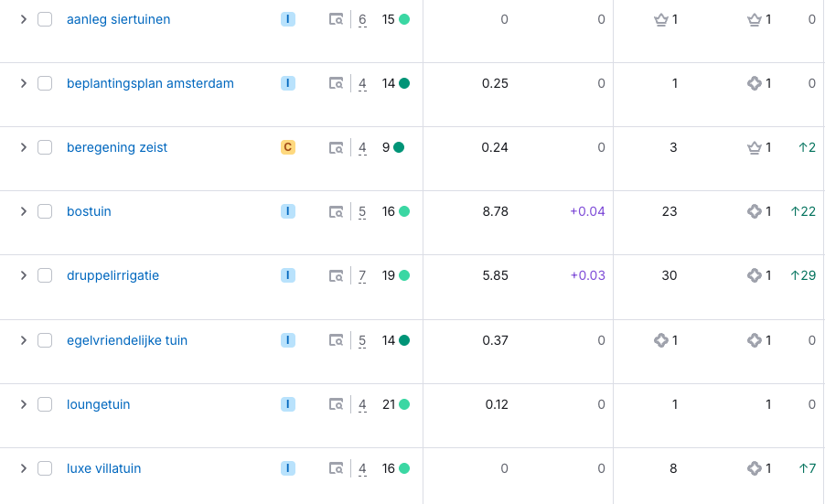Image resolution: width=825 pixels, height=504 pixels.
Task: Select the beplantingsplan amsterdam checkbox
Action: tap(45, 83)
